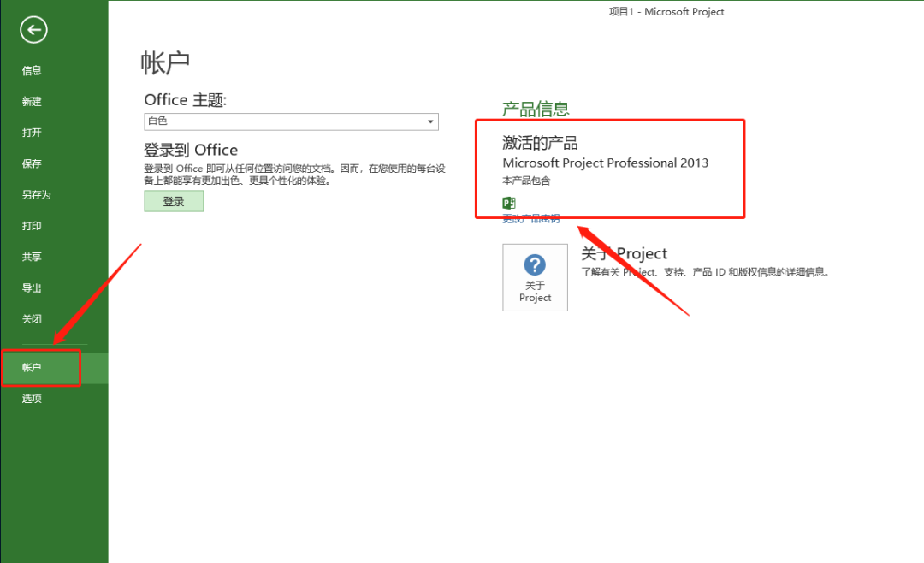Click the 帐户 page heading

[165, 62]
